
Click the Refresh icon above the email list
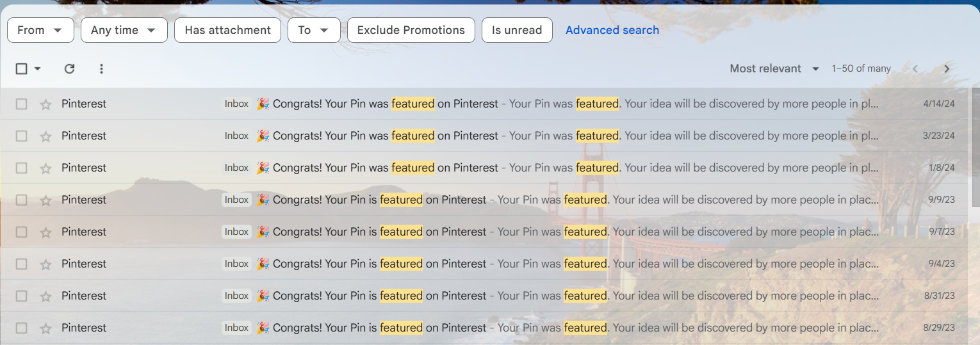tap(70, 69)
